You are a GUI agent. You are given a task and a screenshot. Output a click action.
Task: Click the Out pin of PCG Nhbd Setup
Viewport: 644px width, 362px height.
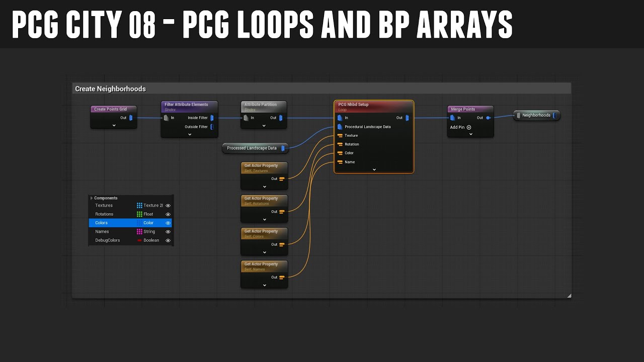tap(407, 118)
